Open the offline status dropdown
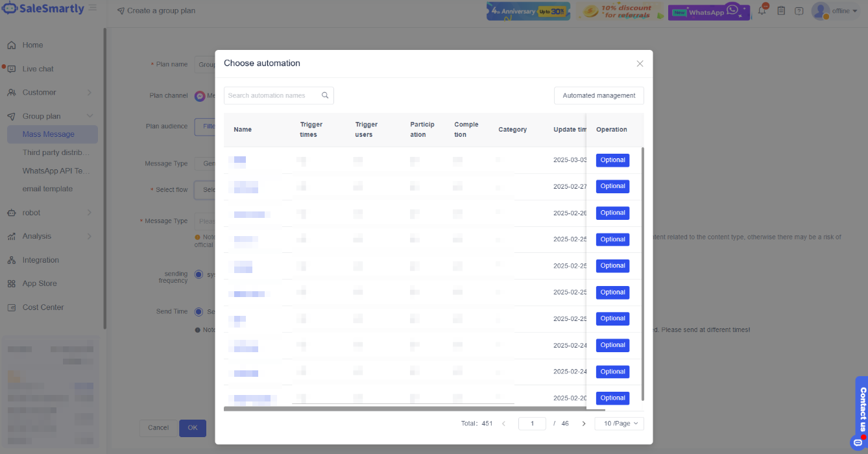Image resolution: width=868 pixels, height=454 pixels. click(x=845, y=11)
